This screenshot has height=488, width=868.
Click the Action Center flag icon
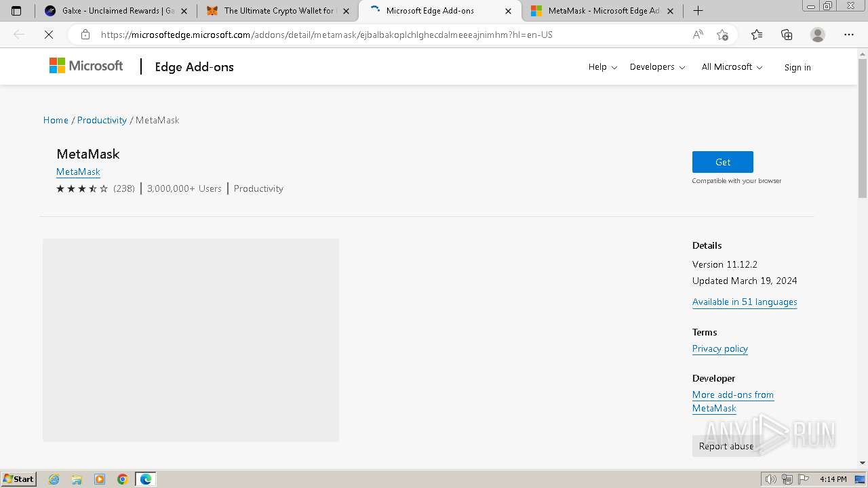pyautogui.click(x=804, y=479)
